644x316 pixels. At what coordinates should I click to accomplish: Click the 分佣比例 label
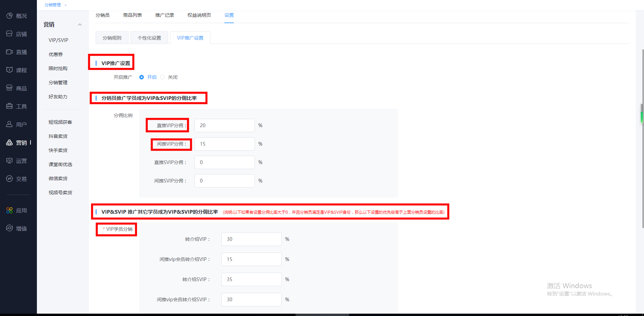[x=123, y=115]
